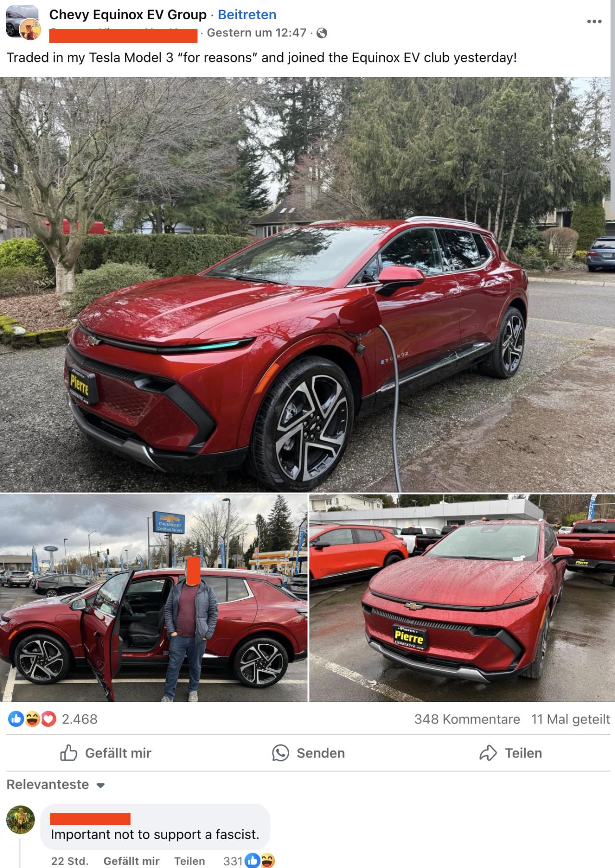Click the group profile picture
This screenshot has height=868, width=615.
[x=22, y=22]
